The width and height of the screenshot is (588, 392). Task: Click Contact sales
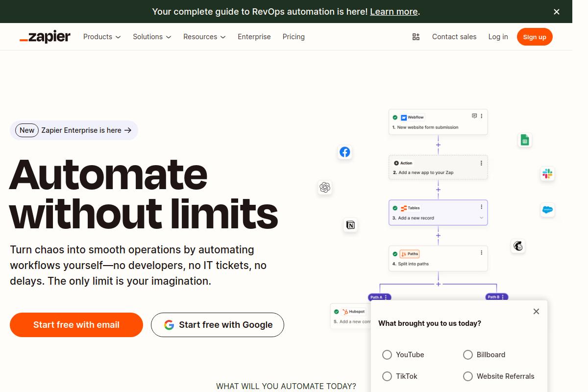454,37
